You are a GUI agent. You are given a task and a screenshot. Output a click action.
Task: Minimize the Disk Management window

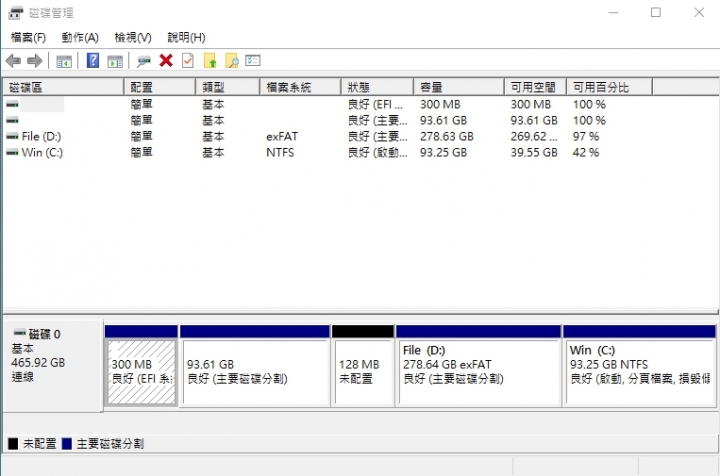[x=613, y=12]
